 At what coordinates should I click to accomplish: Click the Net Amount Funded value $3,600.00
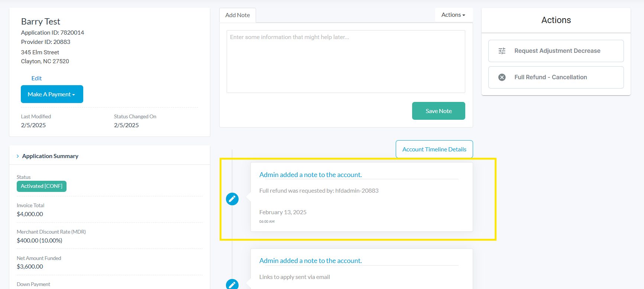click(x=30, y=267)
